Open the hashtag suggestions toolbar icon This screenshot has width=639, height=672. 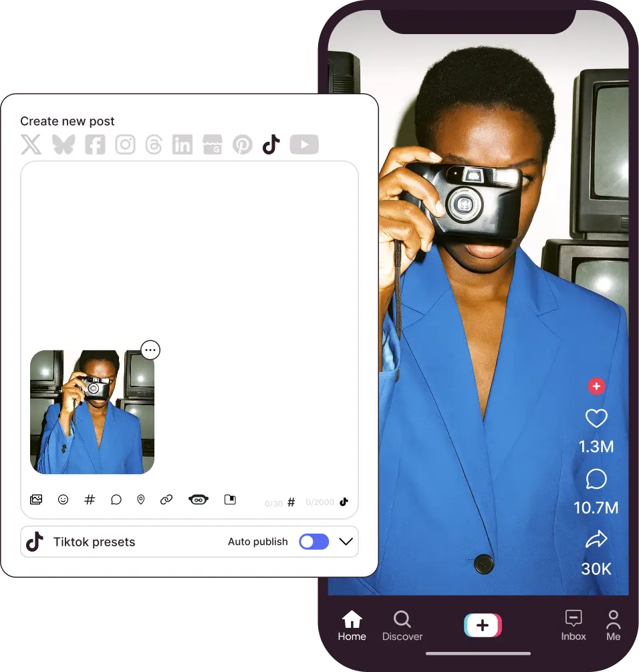(x=90, y=499)
